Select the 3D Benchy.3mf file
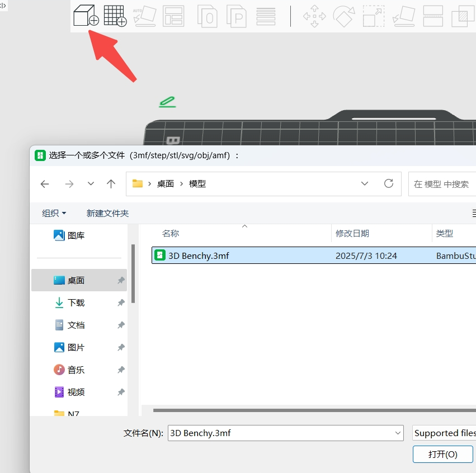The height and width of the screenshot is (473, 476). (x=199, y=256)
